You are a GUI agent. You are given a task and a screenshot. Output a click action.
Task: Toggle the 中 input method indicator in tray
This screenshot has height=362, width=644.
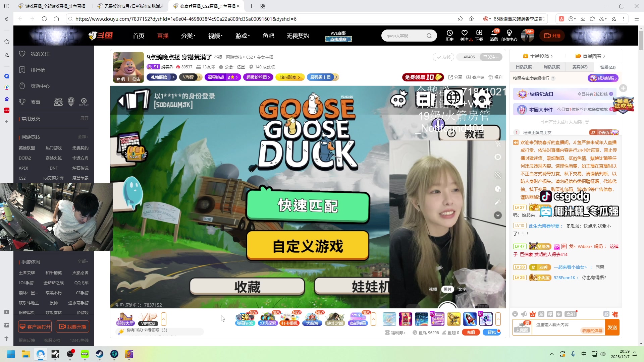(584, 354)
